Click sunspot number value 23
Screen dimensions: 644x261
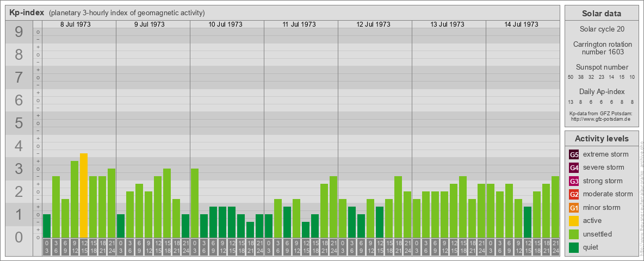point(601,77)
